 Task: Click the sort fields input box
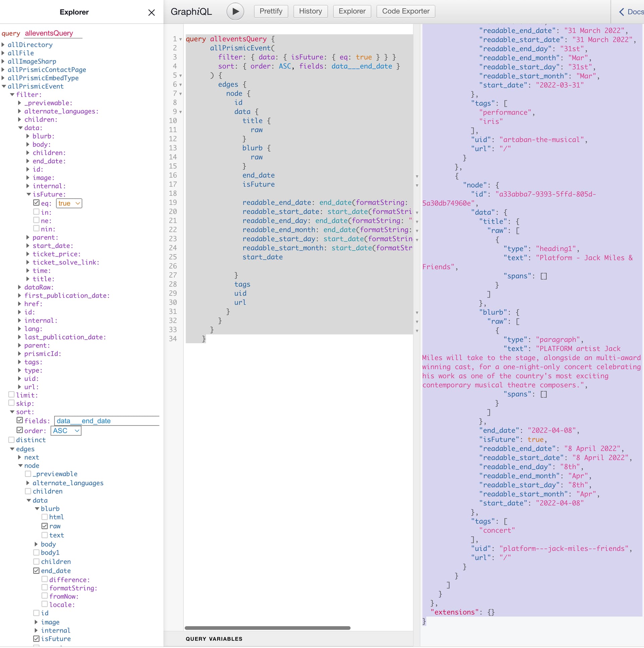click(107, 421)
